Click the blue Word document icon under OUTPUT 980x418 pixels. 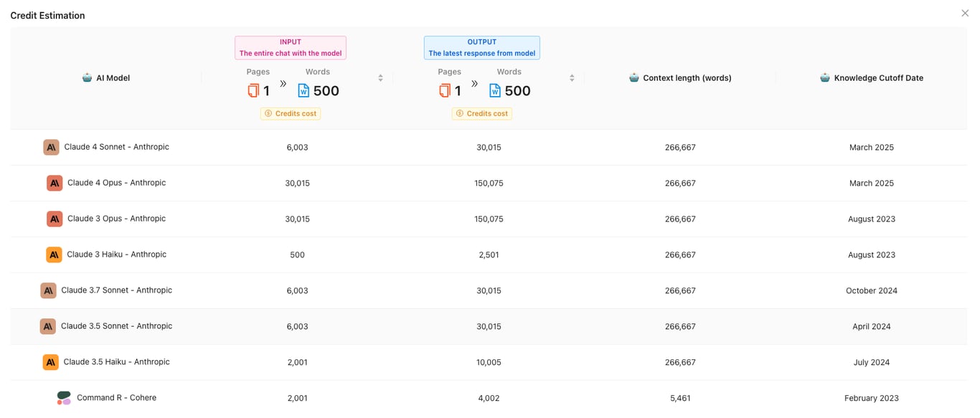click(x=494, y=90)
